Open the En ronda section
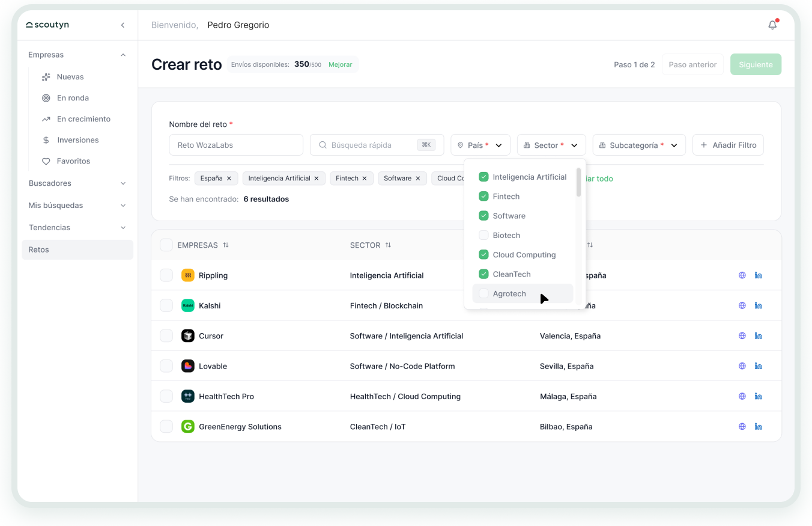The image size is (812, 526). pos(73,98)
